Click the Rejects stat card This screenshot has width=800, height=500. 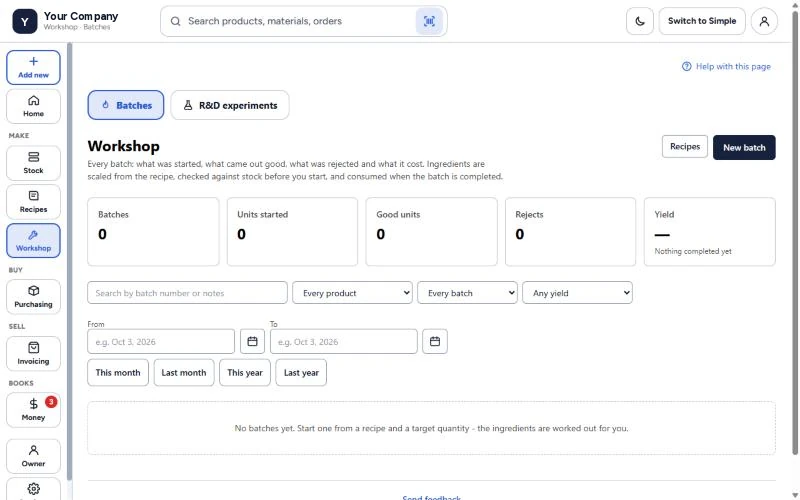(570, 232)
